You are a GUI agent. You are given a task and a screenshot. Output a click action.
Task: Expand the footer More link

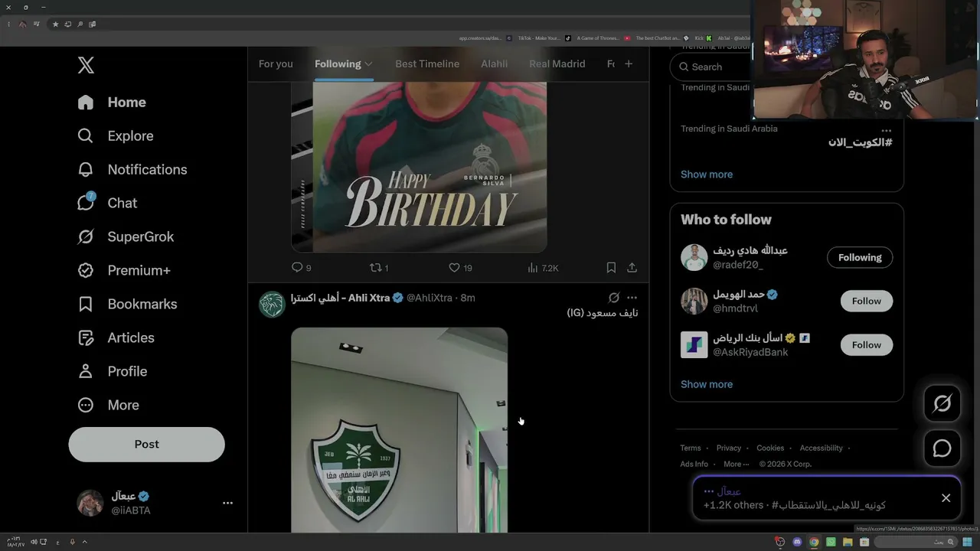[x=737, y=464]
